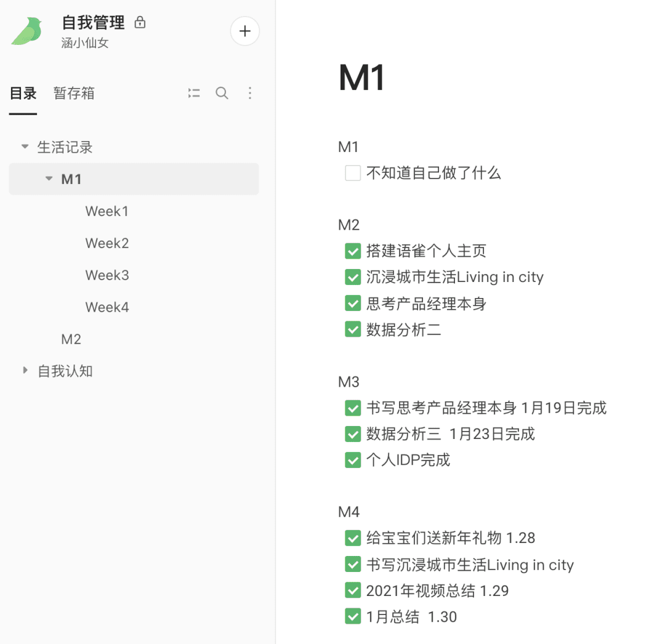The width and height of the screenshot is (665, 644).
Task: Uncheck 1月总结 1.30 checkbox
Action: [353, 616]
